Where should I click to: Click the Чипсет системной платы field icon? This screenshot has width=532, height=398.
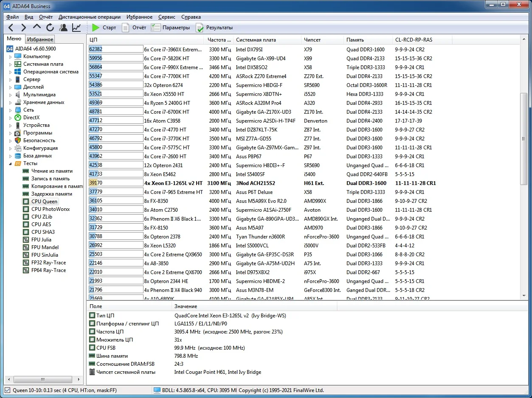pos(92,372)
